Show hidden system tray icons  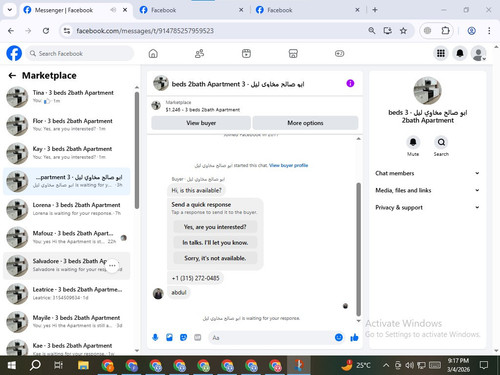click(386, 365)
